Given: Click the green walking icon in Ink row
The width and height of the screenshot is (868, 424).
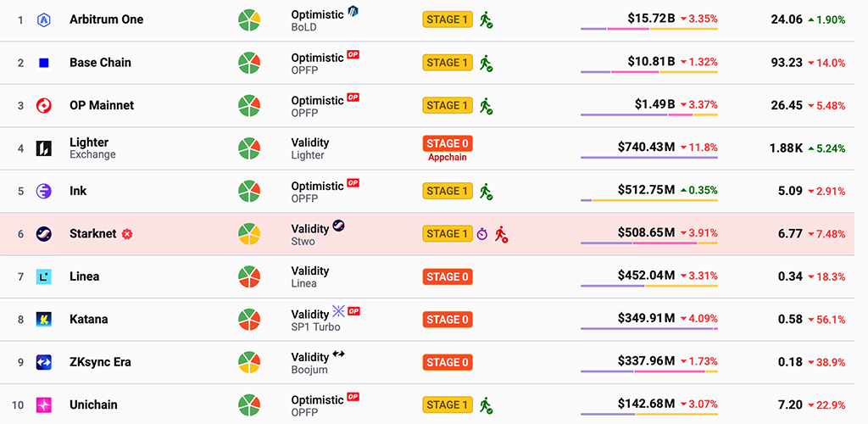Looking at the screenshot, I should click(486, 191).
